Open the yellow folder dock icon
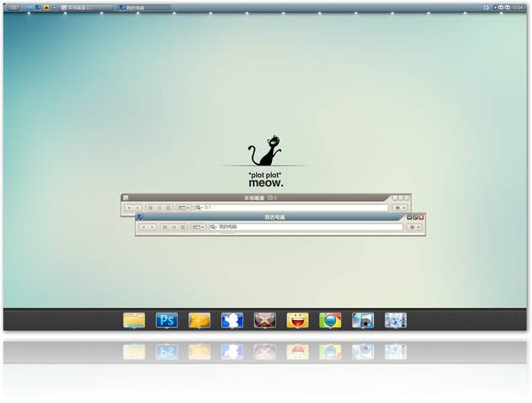The width and height of the screenshot is (532, 403). (134, 320)
